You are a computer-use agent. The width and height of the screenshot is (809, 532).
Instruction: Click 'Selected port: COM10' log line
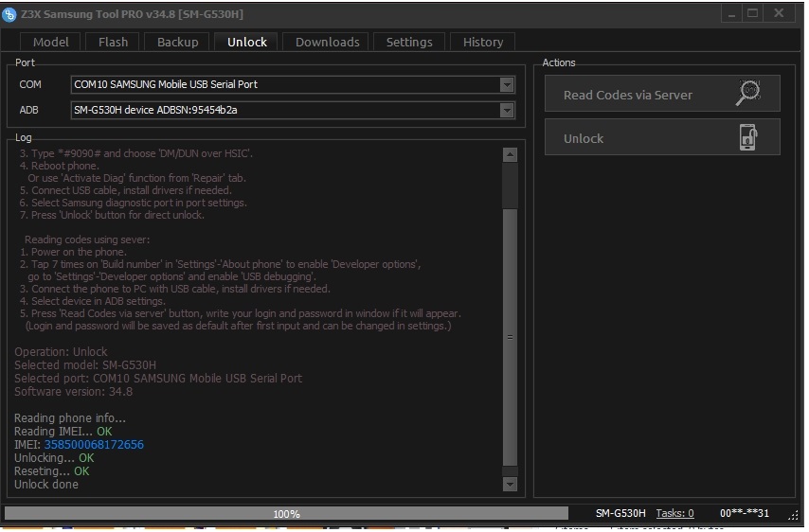point(158,379)
